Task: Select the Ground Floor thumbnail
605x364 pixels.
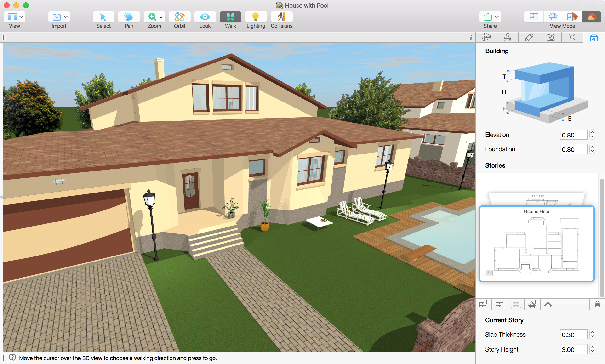Action: point(536,244)
